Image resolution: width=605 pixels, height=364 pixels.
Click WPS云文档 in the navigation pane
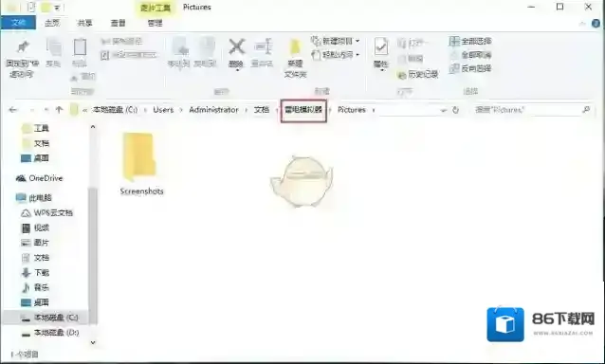(x=46, y=213)
